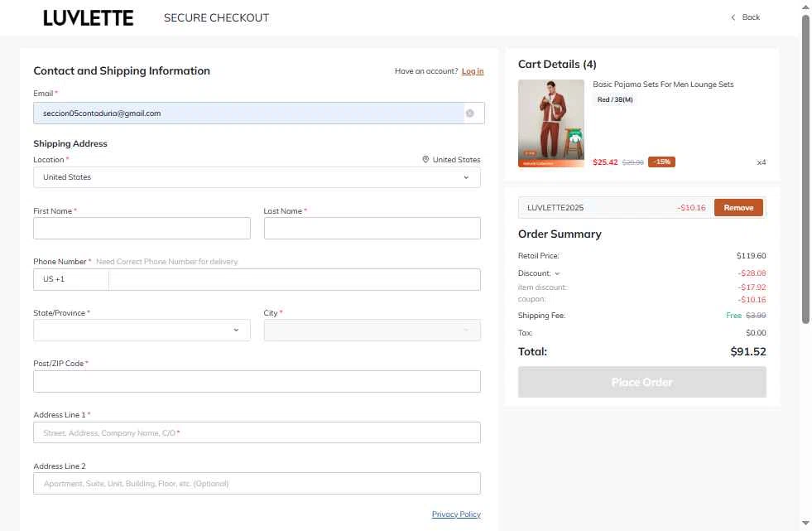
Task: Click the Place Order button
Action: pos(641,383)
